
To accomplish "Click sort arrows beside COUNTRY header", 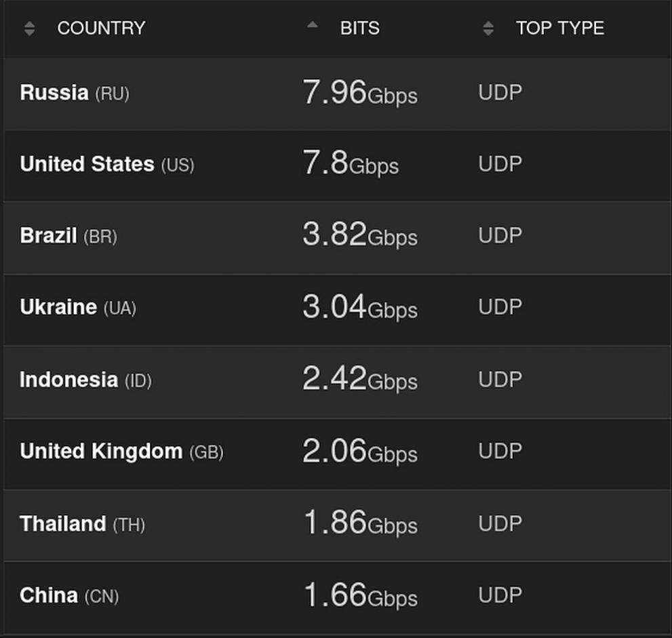I will (x=29, y=28).
